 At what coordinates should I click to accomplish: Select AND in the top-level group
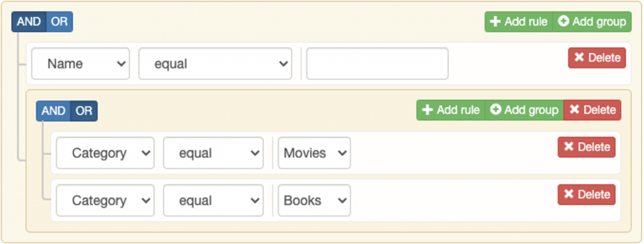point(29,22)
